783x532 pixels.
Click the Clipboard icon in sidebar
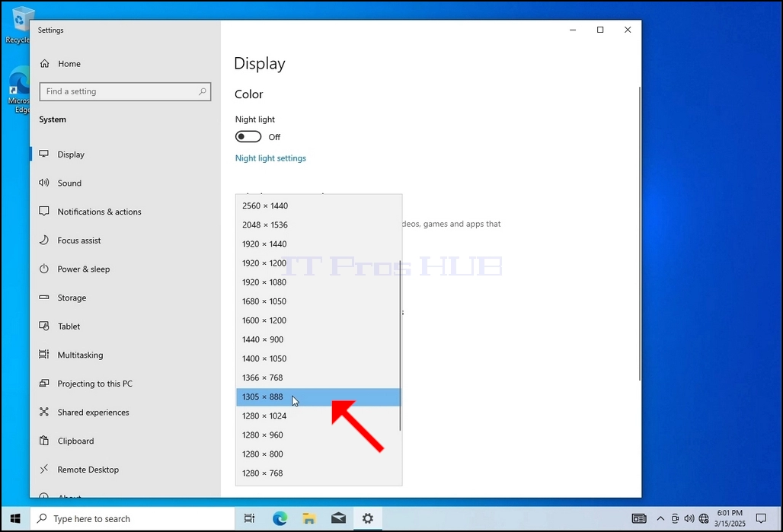[44, 441]
